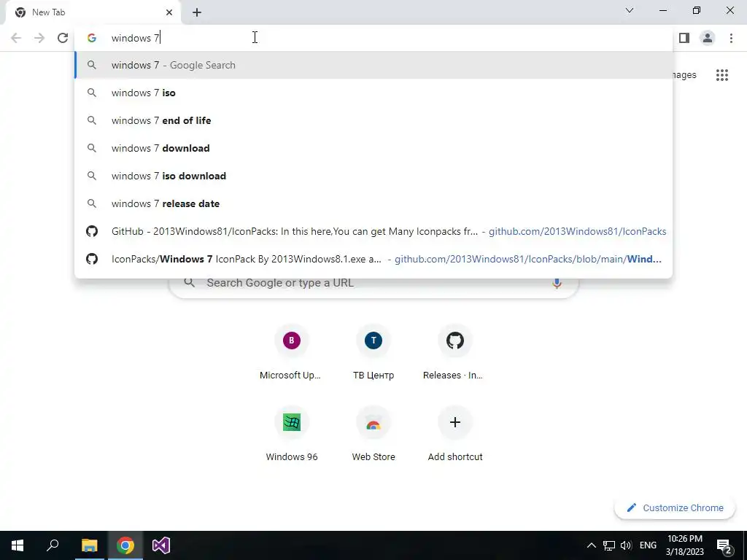Open the Microsoft Up... shortcut
Image resolution: width=747 pixels, height=560 pixels.
click(x=290, y=353)
